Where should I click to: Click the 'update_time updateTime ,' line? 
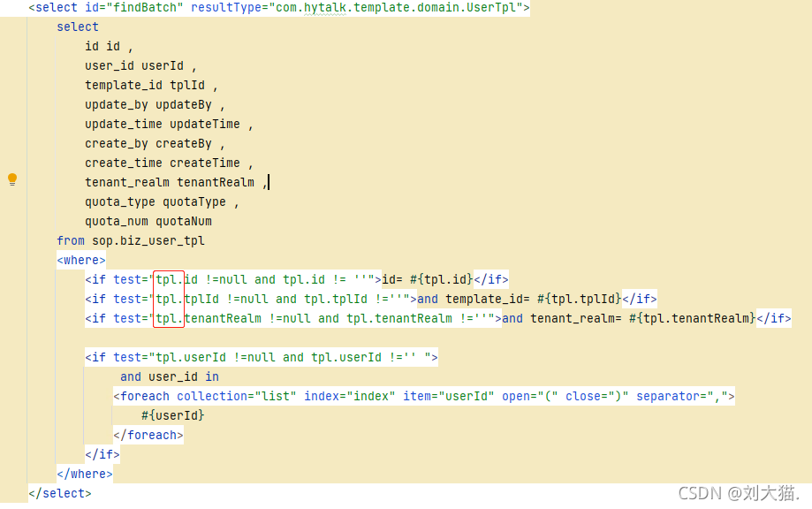click(x=169, y=125)
